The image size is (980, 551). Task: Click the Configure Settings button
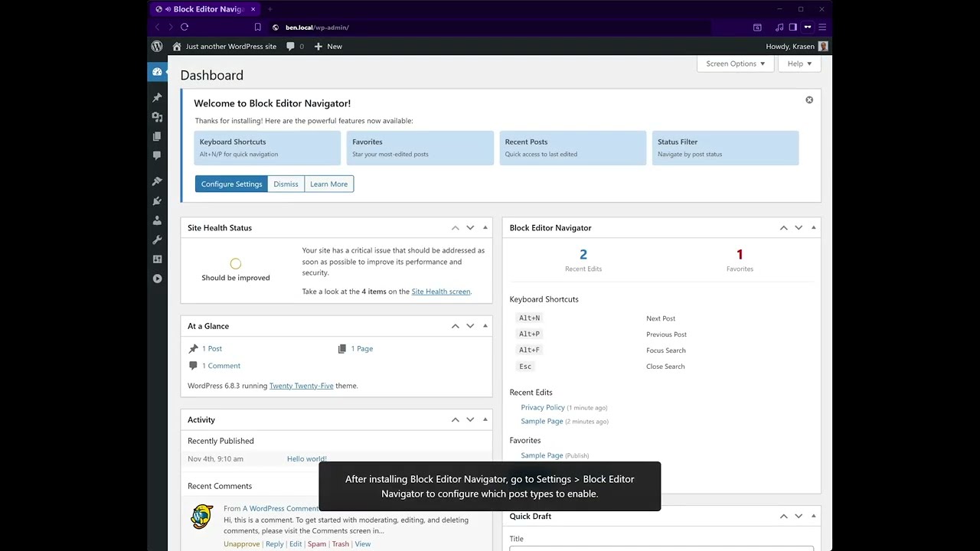click(x=231, y=184)
